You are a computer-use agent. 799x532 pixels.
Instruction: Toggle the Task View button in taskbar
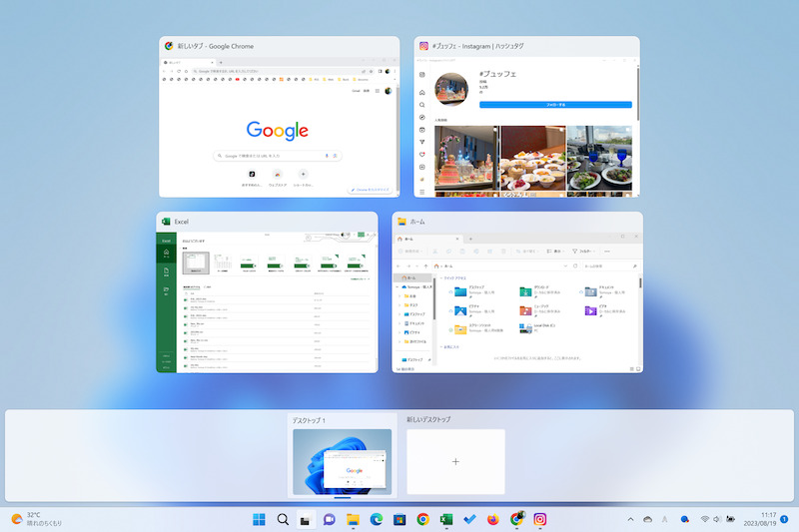click(306, 519)
